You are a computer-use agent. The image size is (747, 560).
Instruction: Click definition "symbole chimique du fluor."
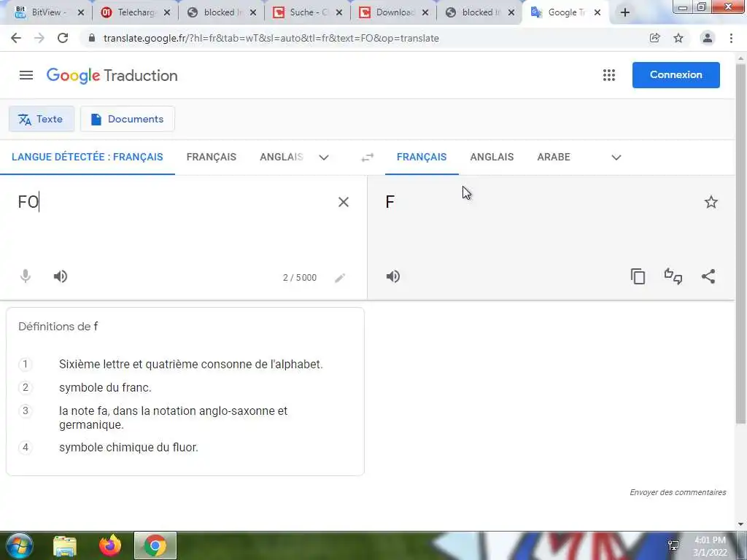coord(128,447)
